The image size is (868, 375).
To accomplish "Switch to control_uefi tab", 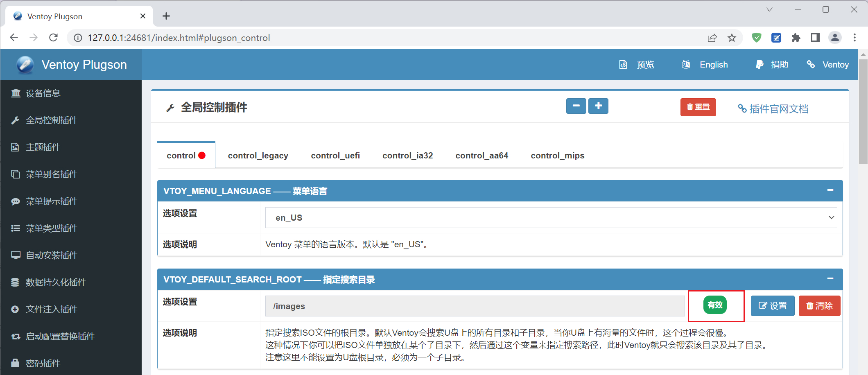I will pyautogui.click(x=335, y=156).
